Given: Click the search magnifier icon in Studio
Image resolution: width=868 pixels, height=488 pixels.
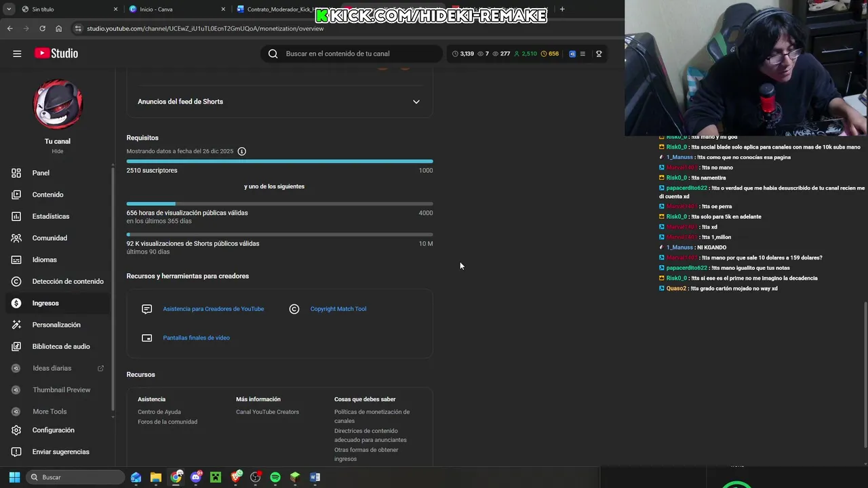Looking at the screenshot, I should point(273,54).
